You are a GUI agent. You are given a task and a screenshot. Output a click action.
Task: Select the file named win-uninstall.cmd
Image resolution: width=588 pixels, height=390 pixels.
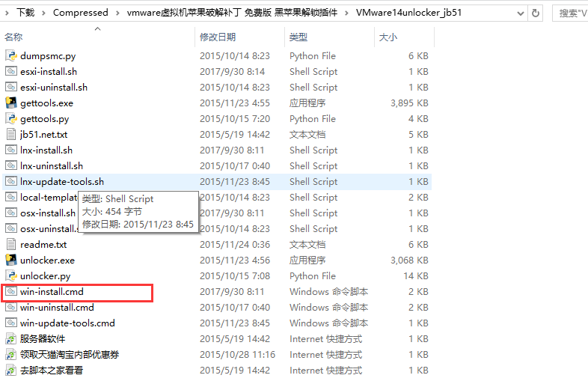coord(57,308)
